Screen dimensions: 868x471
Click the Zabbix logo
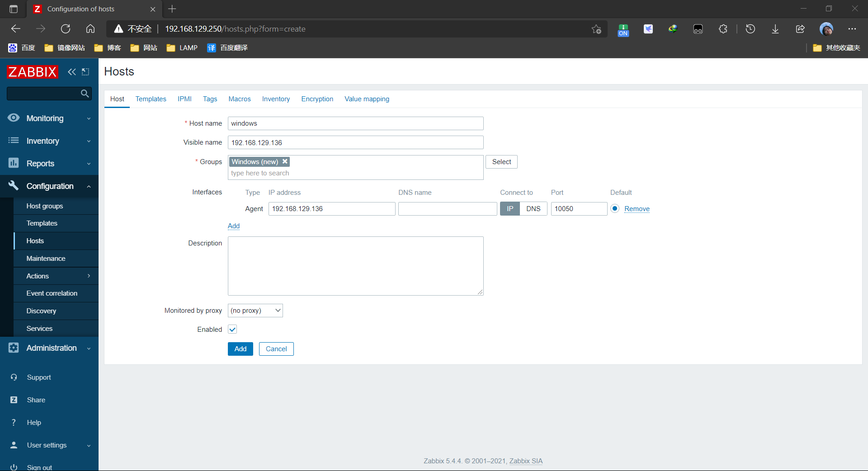[x=33, y=71]
